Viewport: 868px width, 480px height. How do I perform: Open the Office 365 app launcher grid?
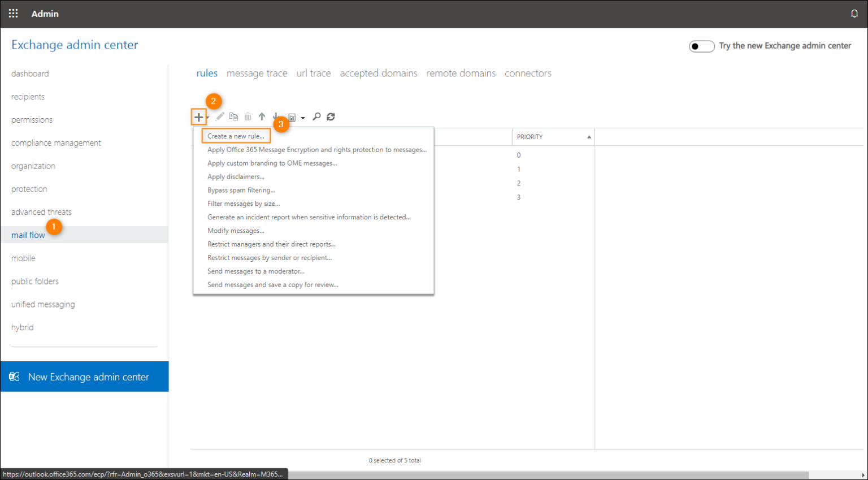point(13,13)
